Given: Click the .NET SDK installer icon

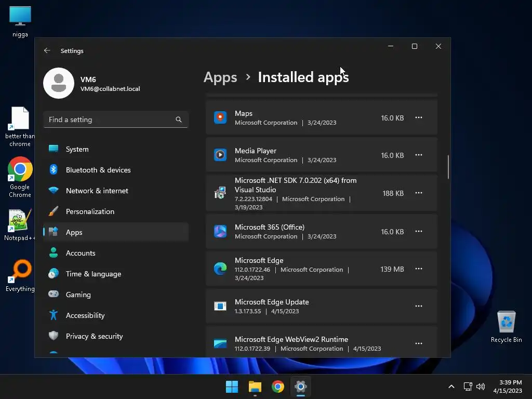Looking at the screenshot, I should (220, 193).
